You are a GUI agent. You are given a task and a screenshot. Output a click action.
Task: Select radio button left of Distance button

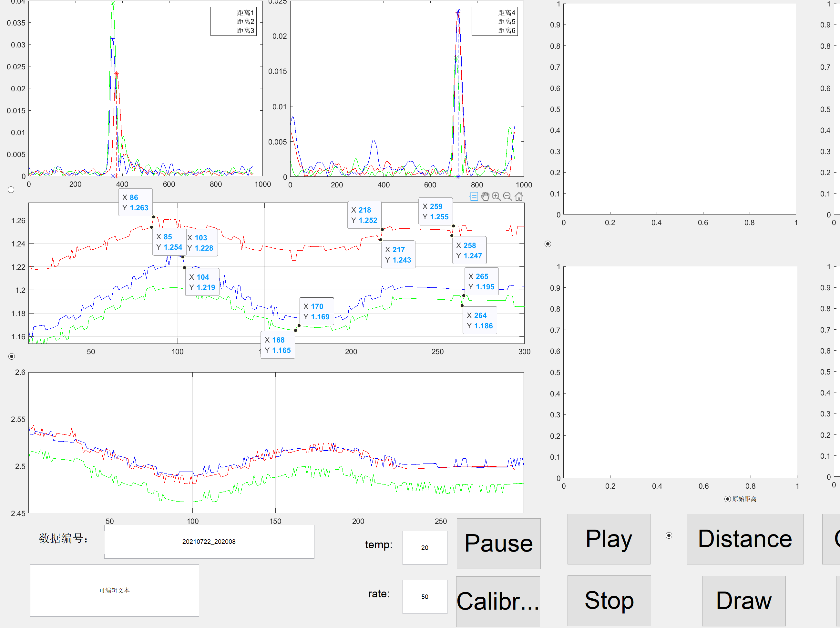tap(669, 535)
